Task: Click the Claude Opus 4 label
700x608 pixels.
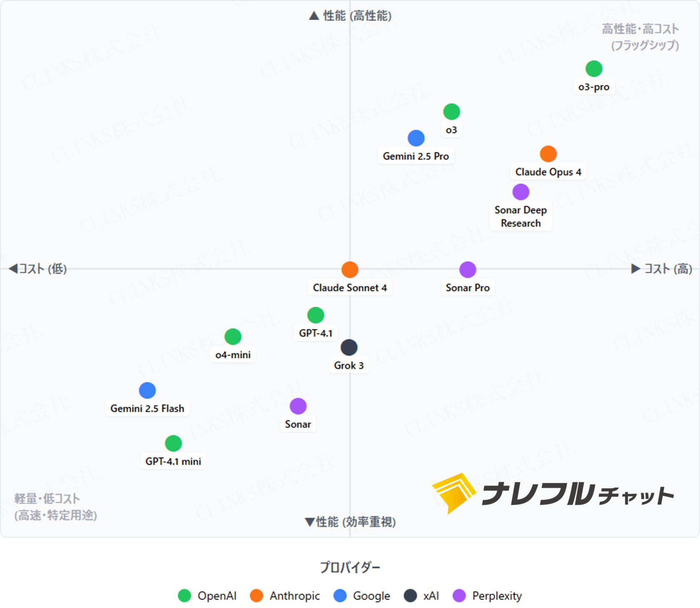Action: (x=548, y=172)
